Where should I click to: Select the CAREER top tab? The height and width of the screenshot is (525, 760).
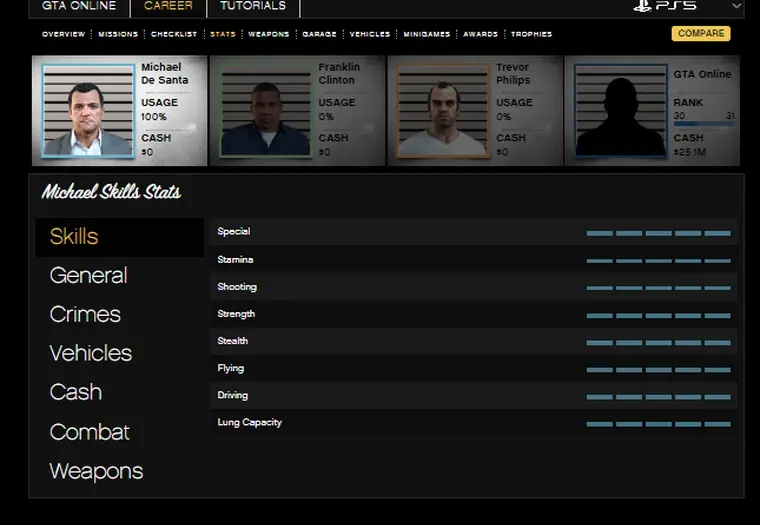point(168,6)
